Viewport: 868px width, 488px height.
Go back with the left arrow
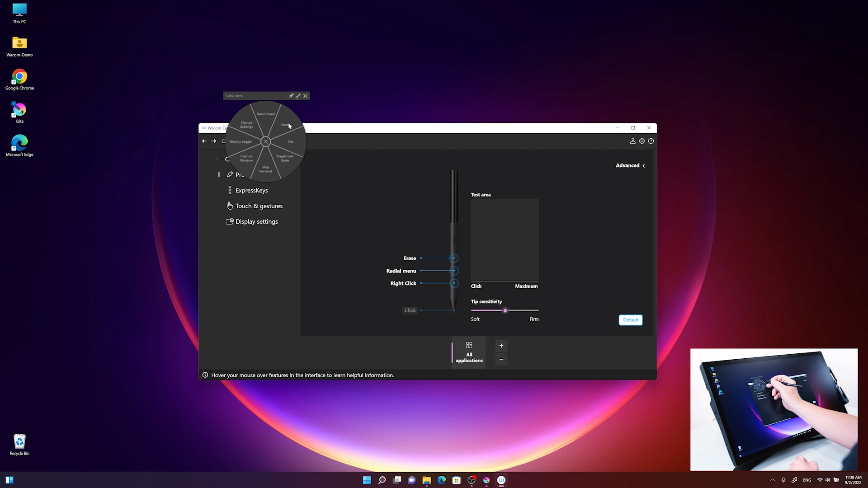pyautogui.click(x=204, y=141)
